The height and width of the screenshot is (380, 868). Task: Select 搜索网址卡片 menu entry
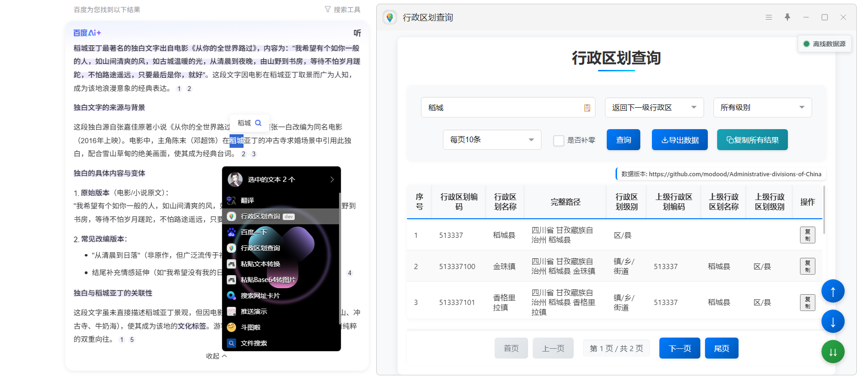pyautogui.click(x=281, y=296)
